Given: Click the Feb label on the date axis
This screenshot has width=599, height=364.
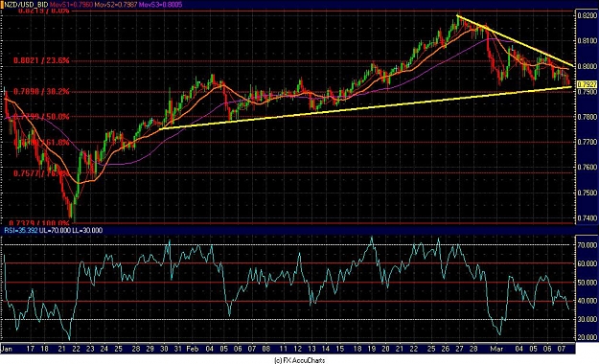Looking at the screenshot, I should pos(193,349).
